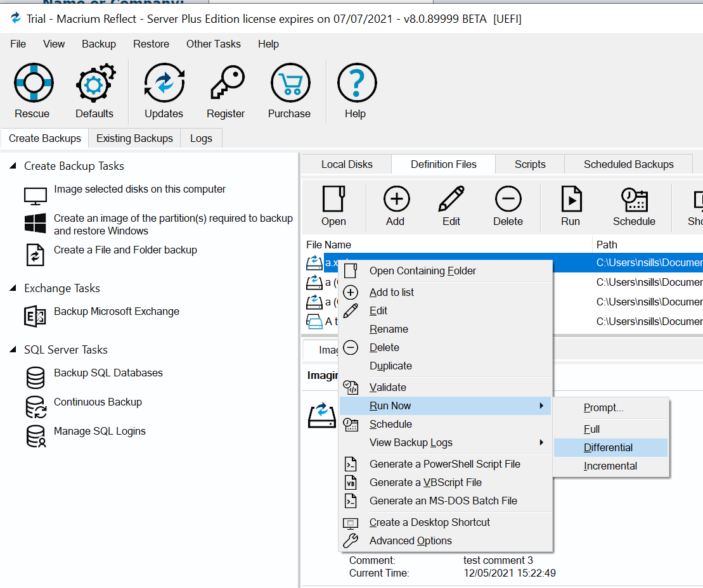Click the Macrium Reflect title bar logo
Image resolution: width=703 pixels, height=588 pixels.
16,18
